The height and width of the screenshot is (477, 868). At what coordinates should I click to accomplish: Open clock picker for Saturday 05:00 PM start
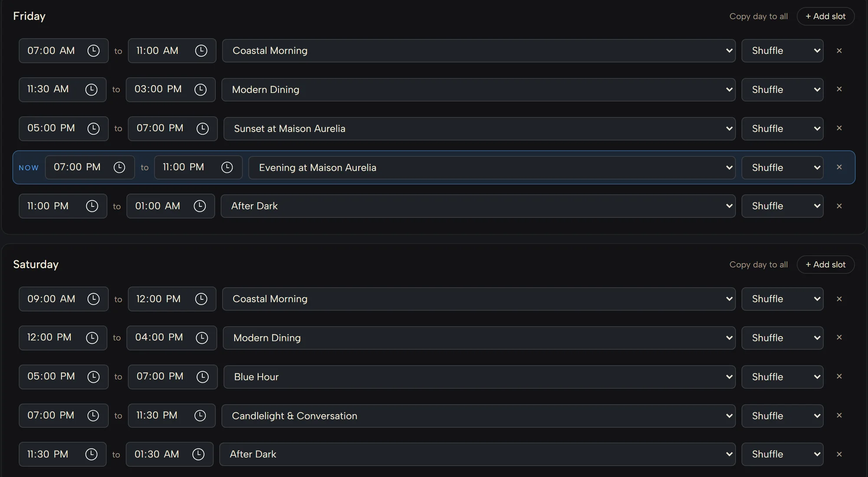point(93,377)
